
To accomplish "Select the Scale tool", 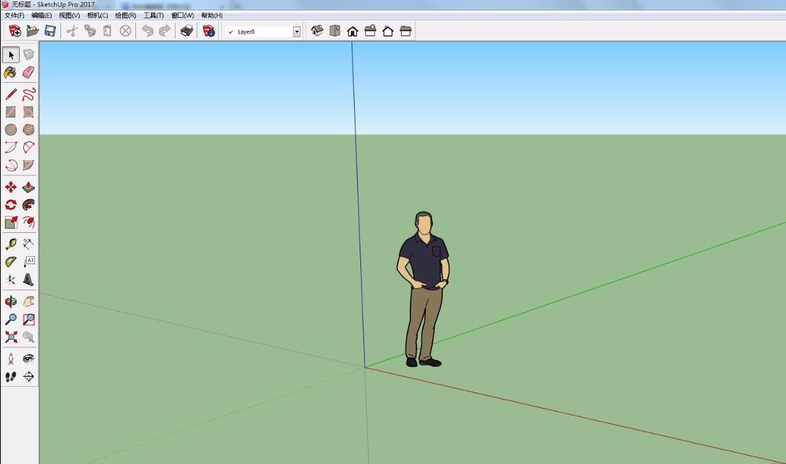I will [x=11, y=222].
